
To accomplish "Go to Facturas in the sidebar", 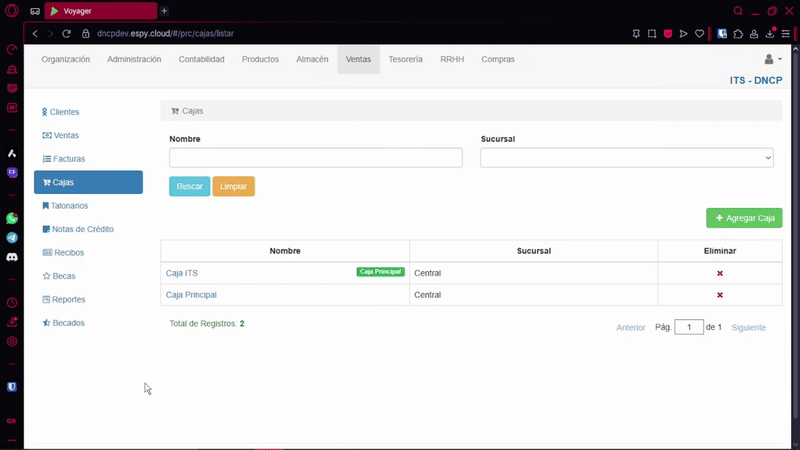I will point(69,159).
